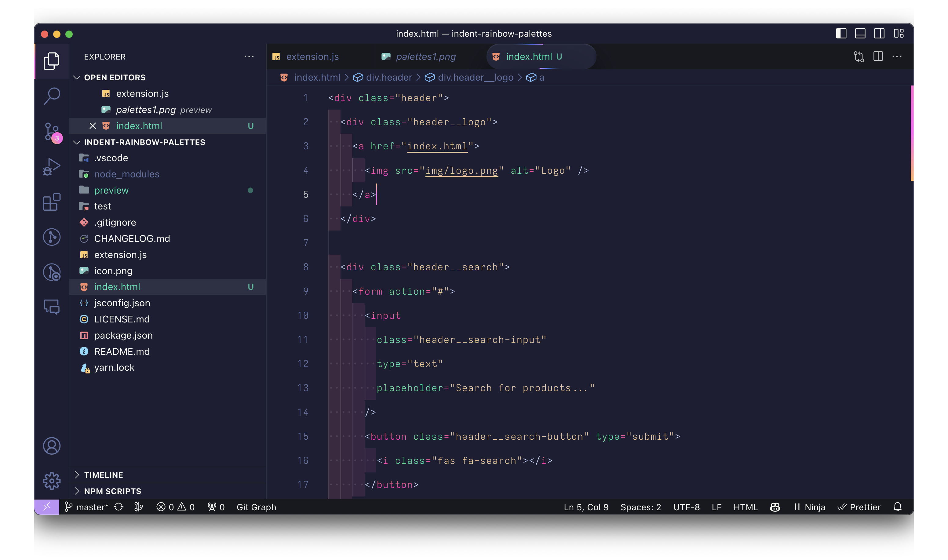Open the Manage settings gear icon
Screen dimensions: 948x560
tap(52, 481)
